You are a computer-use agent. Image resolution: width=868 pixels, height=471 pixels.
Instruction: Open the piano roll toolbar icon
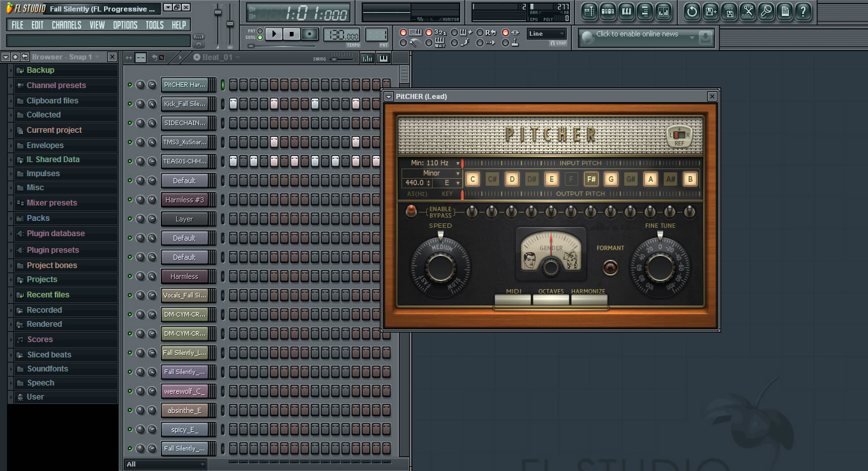pyautogui.click(x=626, y=11)
